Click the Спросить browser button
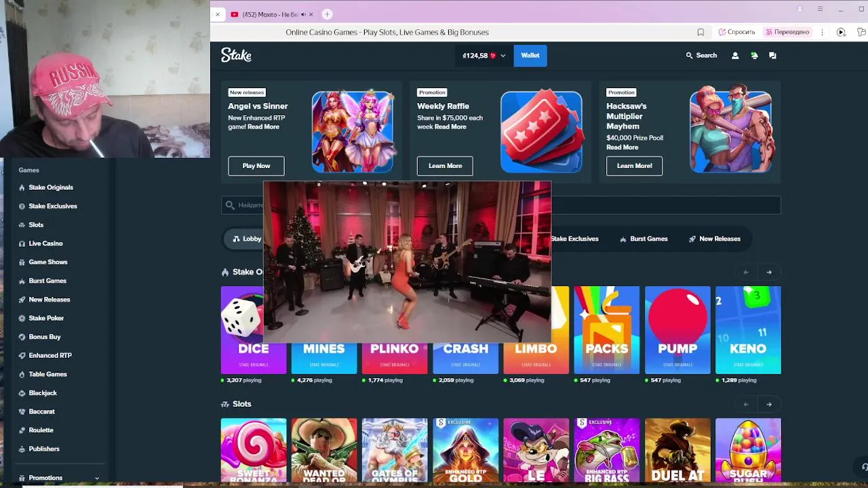The width and height of the screenshot is (868, 488). point(737,33)
